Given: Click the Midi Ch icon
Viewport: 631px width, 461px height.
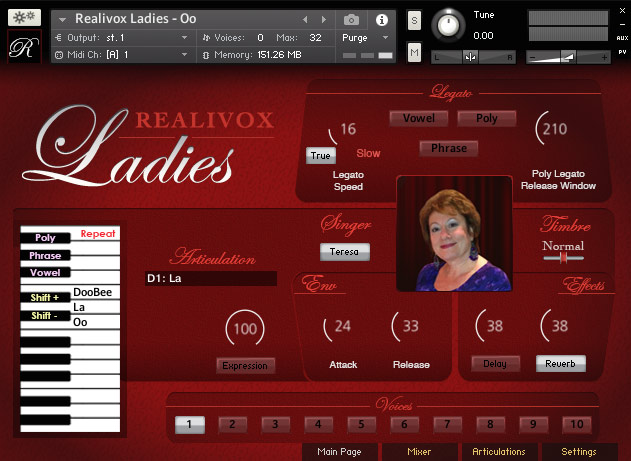Looking at the screenshot, I should point(59,55).
